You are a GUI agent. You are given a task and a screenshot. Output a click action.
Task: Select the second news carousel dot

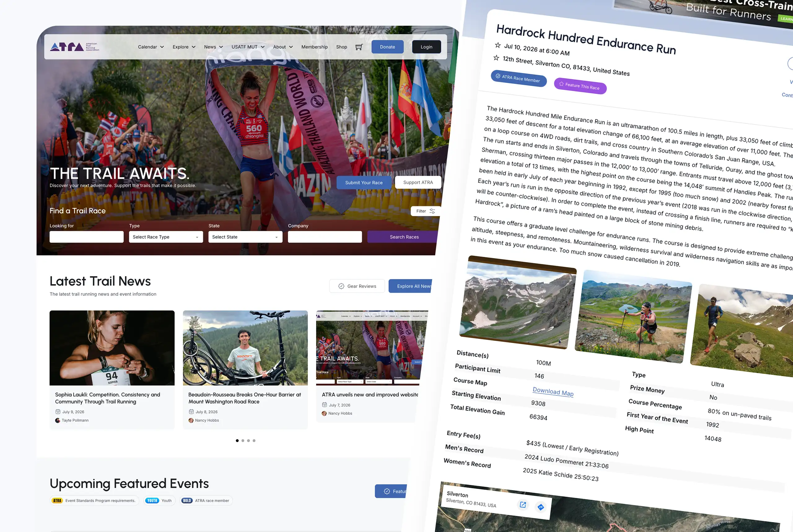(243, 441)
